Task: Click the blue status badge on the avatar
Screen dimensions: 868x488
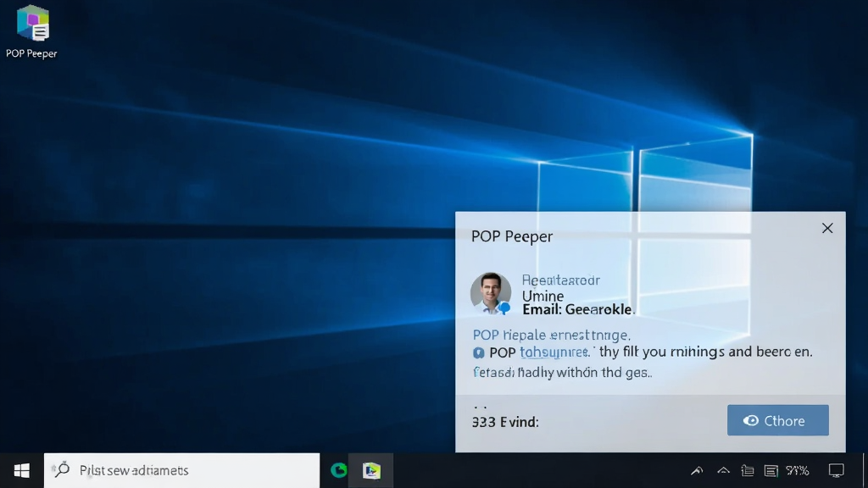Action: pos(504,308)
